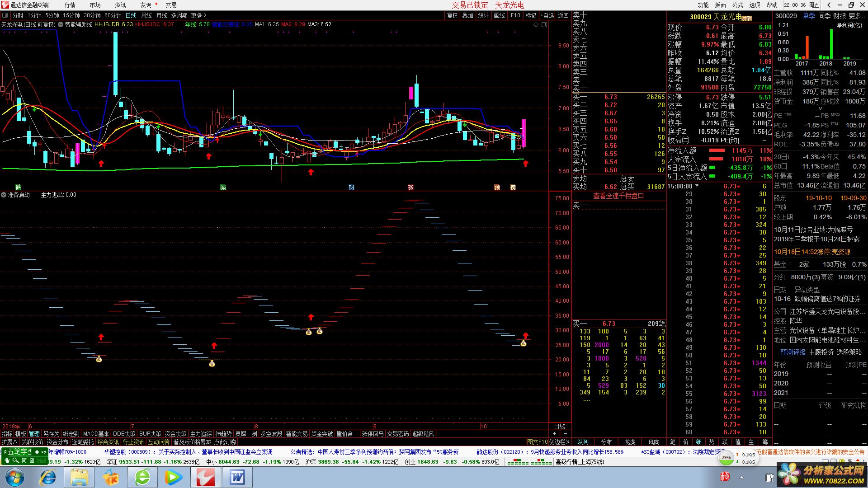Click the orange star taskbar icon
Viewport: 868px width, 488px height.
point(111,477)
